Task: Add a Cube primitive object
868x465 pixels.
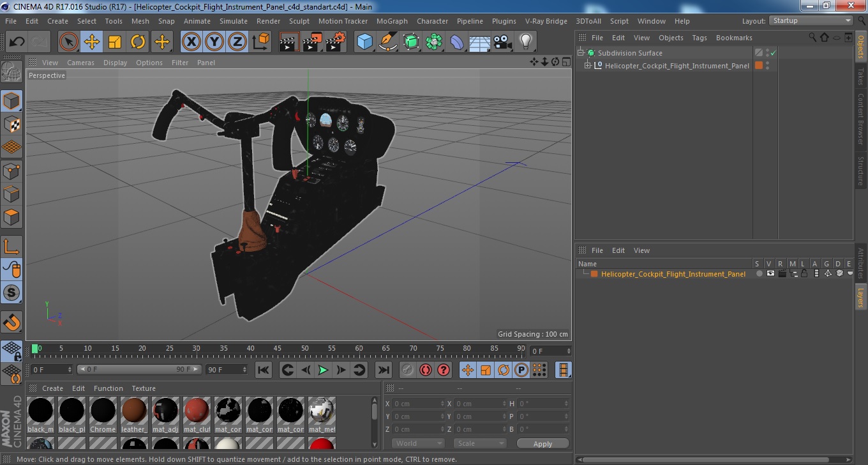Action: 364,42
